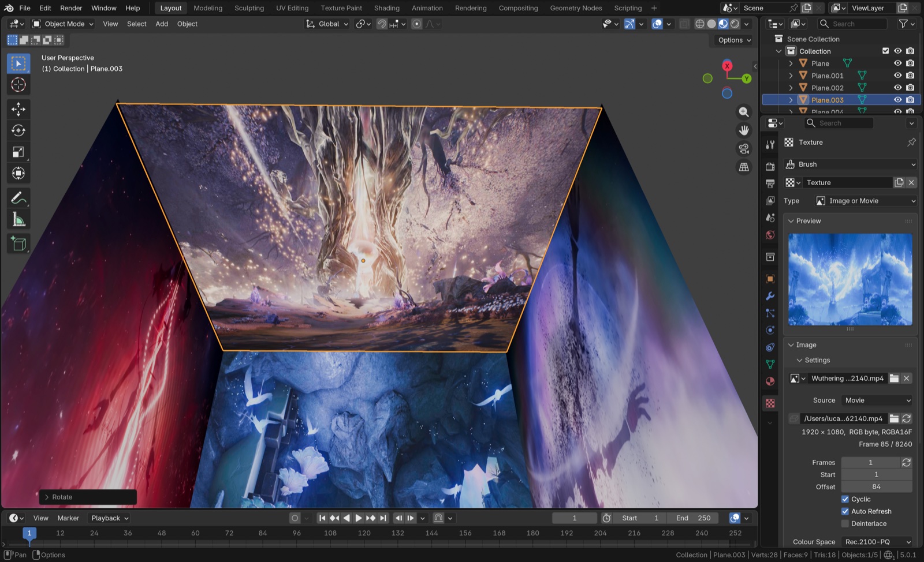
Task: Select the Measure tool
Action: pyautogui.click(x=18, y=219)
